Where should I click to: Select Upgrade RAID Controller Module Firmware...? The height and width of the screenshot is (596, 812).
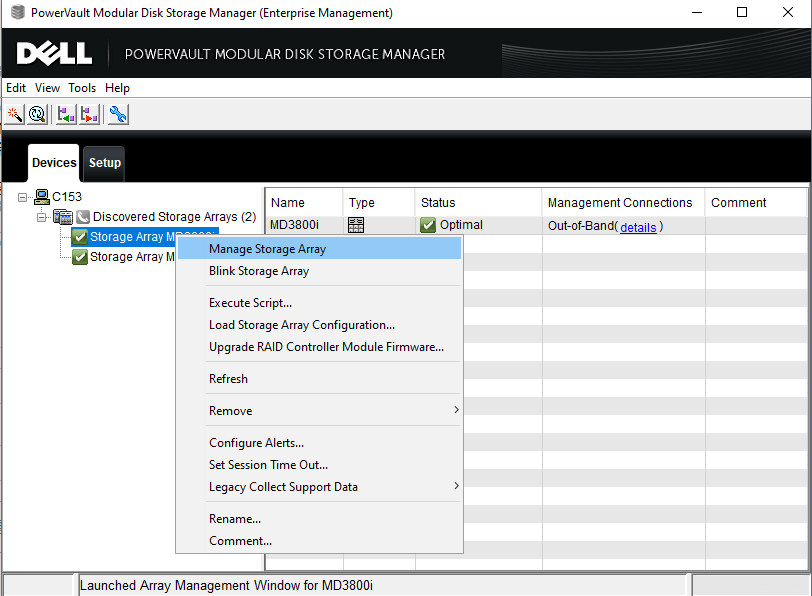pos(319,347)
